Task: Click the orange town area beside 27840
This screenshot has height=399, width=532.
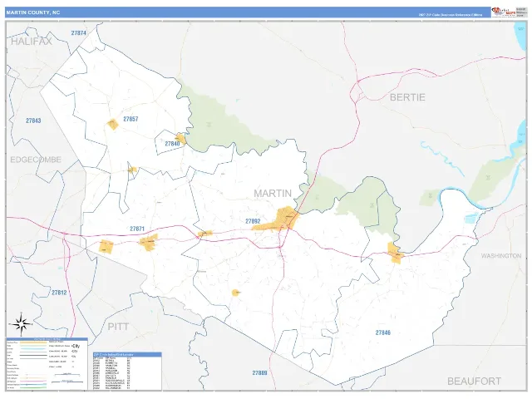Action: (180, 139)
